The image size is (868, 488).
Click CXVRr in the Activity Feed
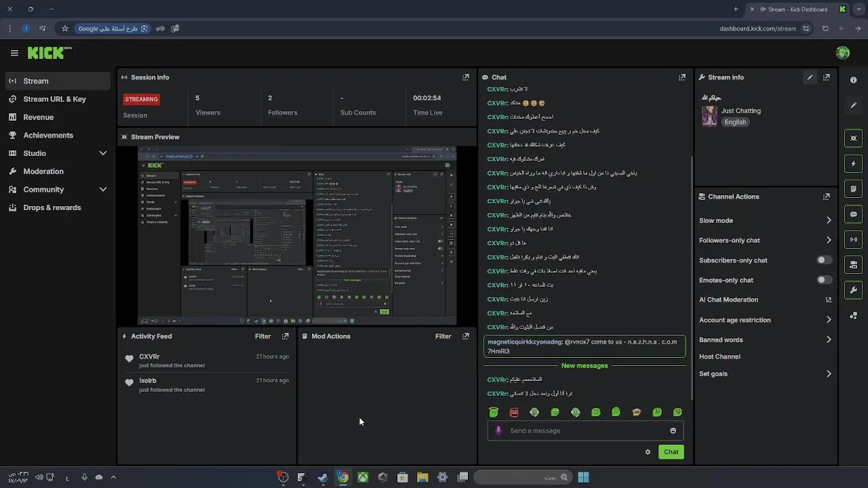(x=149, y=357)
